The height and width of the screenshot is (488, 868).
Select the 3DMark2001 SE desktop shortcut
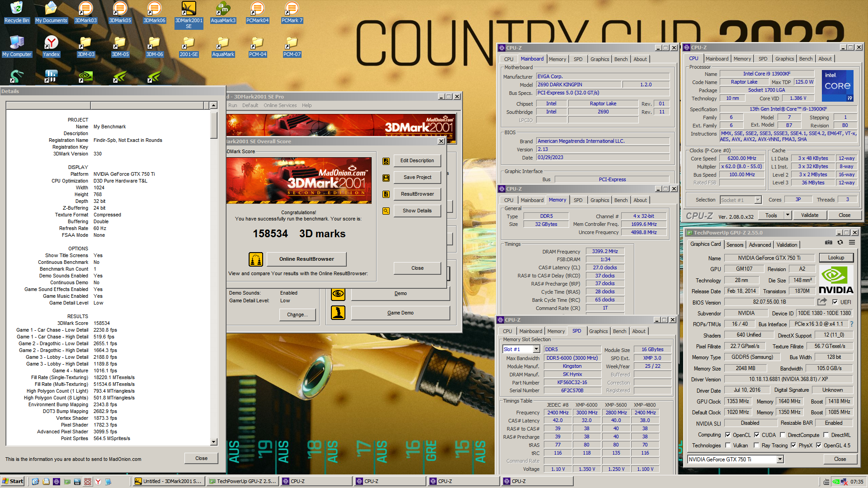click(x=189, y=15)
